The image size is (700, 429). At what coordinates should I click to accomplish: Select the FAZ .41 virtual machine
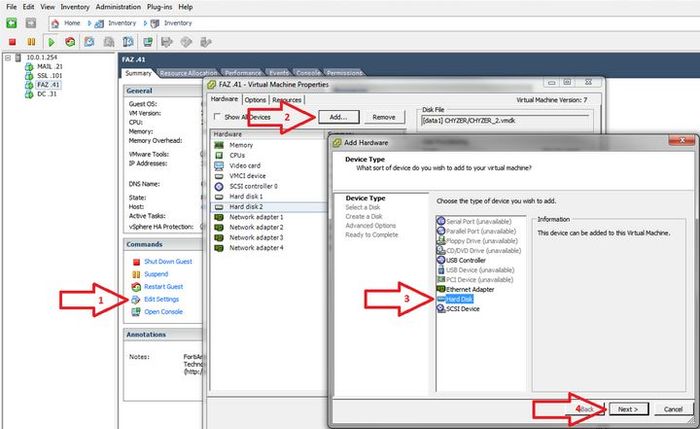[48, 84]
